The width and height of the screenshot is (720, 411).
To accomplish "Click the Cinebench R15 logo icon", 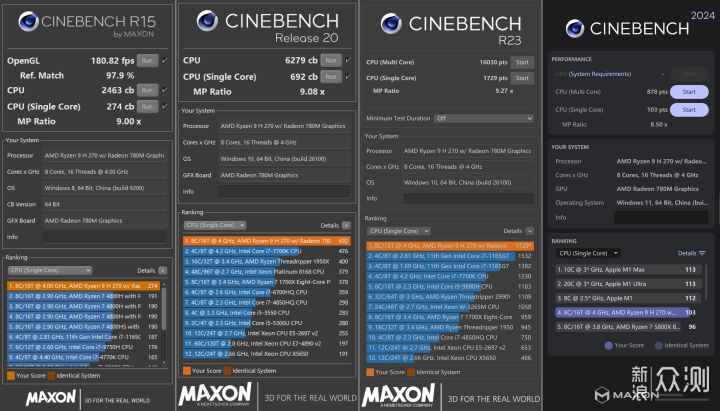I will pos(28,22).
